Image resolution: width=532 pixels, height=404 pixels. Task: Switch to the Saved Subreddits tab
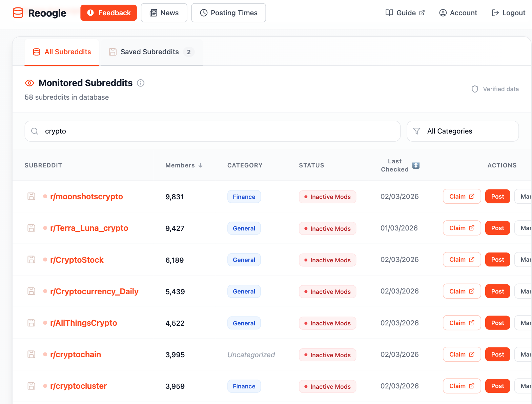click(151, 52)
